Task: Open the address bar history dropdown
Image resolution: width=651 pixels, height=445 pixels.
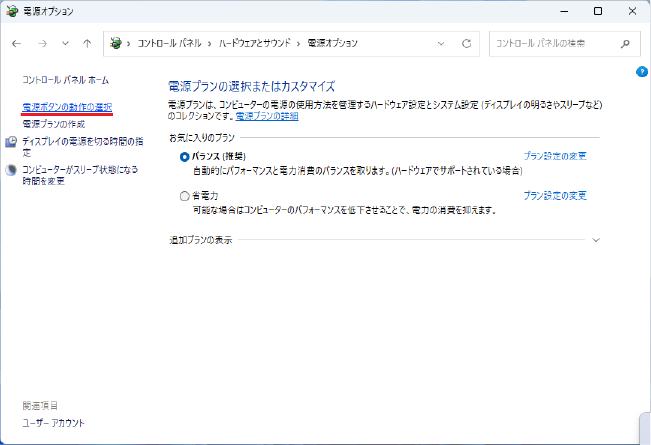Action: click(441, 44)
